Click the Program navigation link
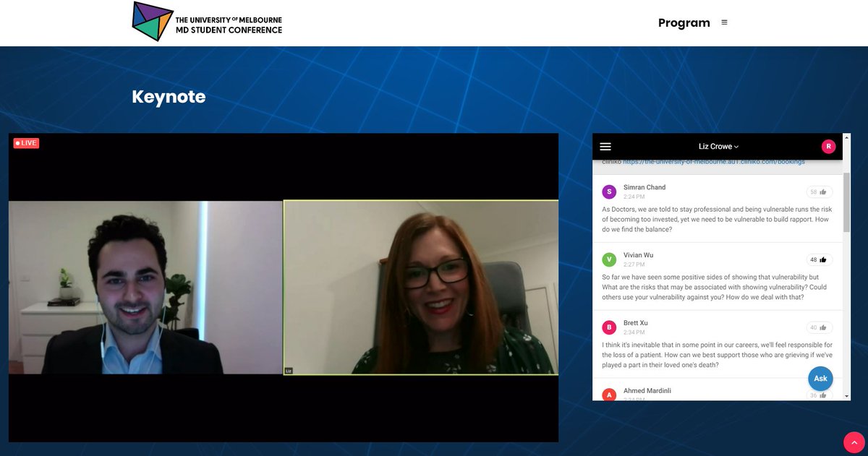Image resolution: width=868 pixels, height=456 pixels. click(x=684, y=22)
